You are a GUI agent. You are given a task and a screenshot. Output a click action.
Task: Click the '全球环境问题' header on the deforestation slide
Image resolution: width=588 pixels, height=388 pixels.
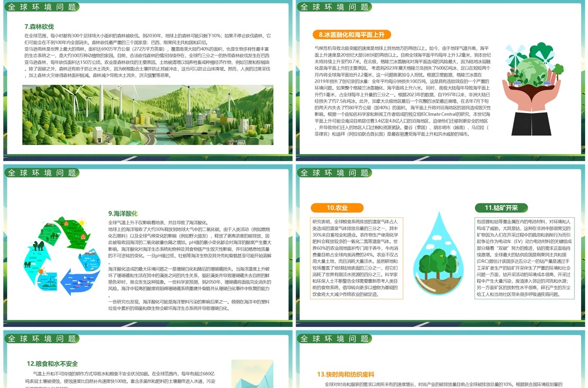42,7
